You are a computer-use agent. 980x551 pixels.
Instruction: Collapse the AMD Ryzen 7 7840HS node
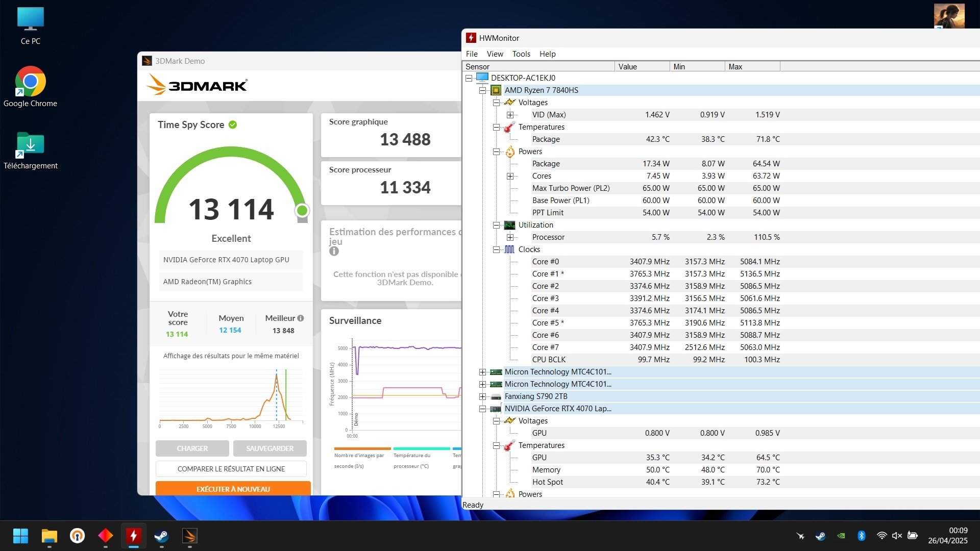482,90
